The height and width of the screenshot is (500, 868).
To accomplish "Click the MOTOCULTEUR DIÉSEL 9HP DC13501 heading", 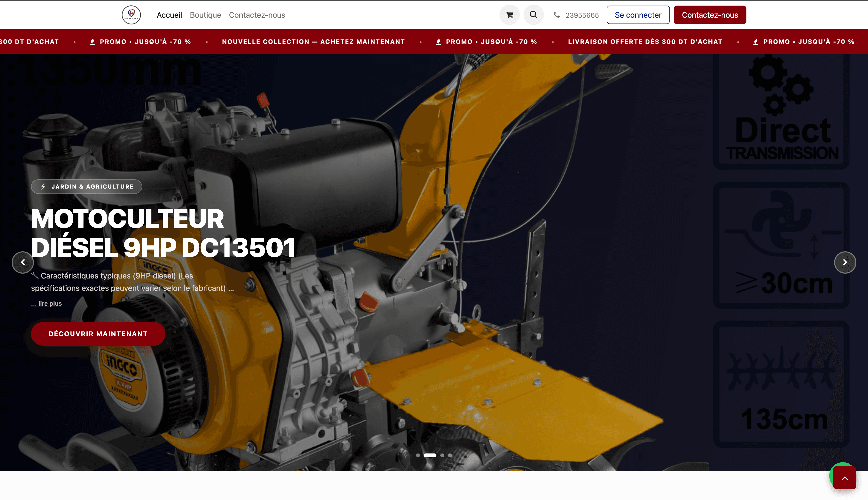I will coord(163,233).
